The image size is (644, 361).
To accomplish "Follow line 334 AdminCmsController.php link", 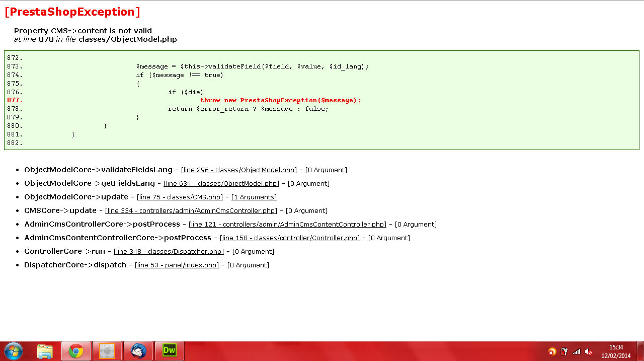I will pos(191,211).
